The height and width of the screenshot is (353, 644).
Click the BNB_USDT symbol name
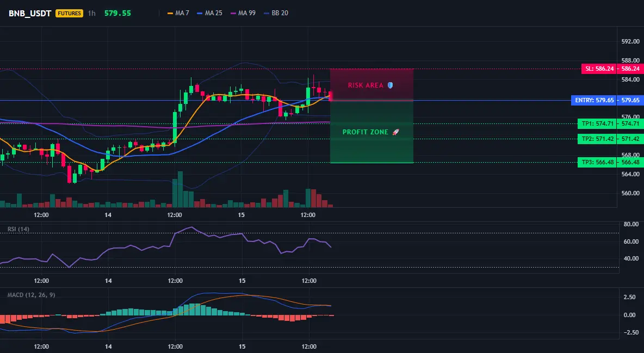pyautogui.click(x=30, y=13)
